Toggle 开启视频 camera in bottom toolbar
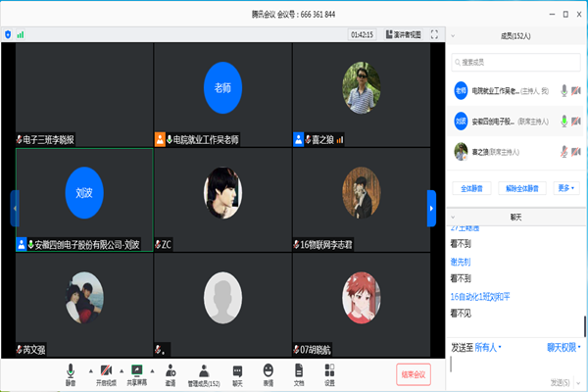 [x=104, y=373]
